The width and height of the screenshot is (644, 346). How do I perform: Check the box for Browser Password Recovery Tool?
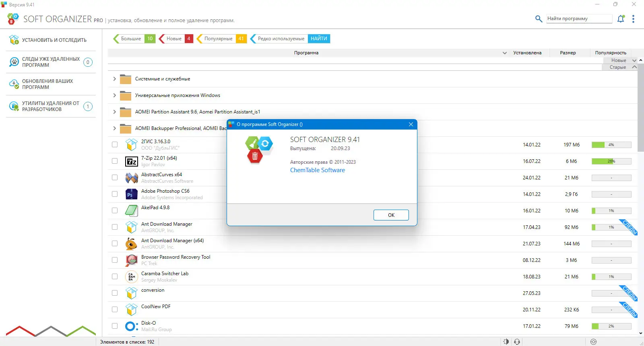[x=115, y=260]
